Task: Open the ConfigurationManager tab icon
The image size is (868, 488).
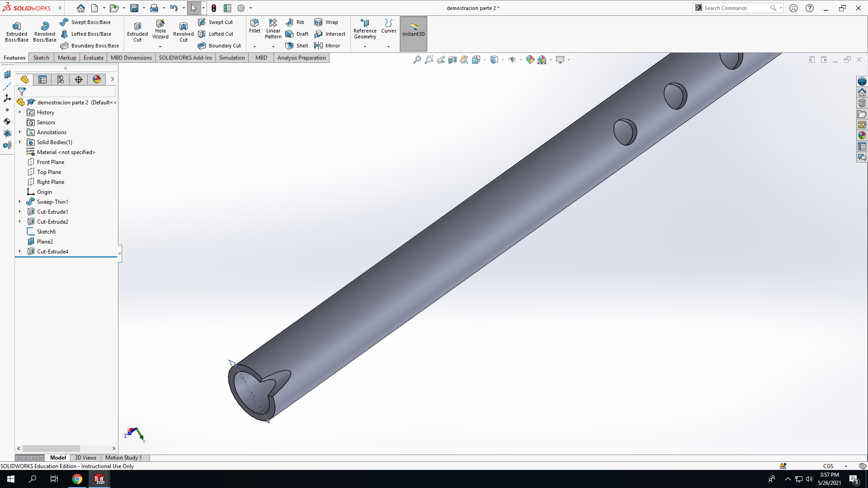Action: (61, 80)
